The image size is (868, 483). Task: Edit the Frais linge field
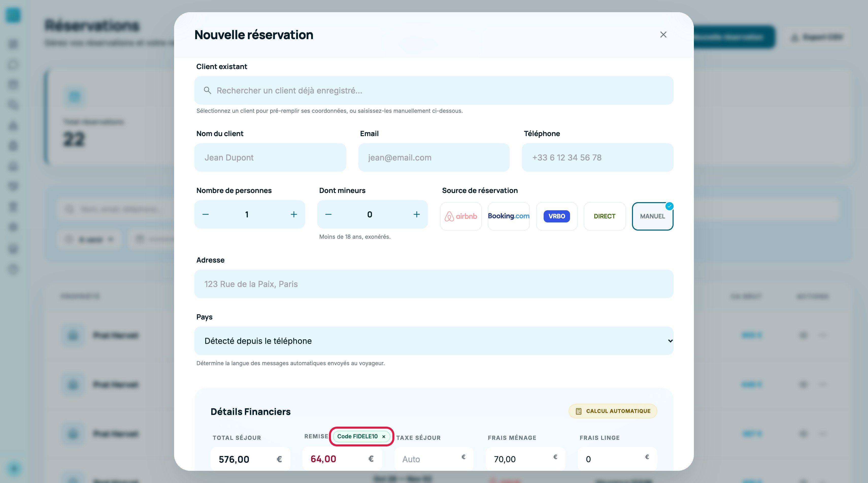tap(617, 459)
